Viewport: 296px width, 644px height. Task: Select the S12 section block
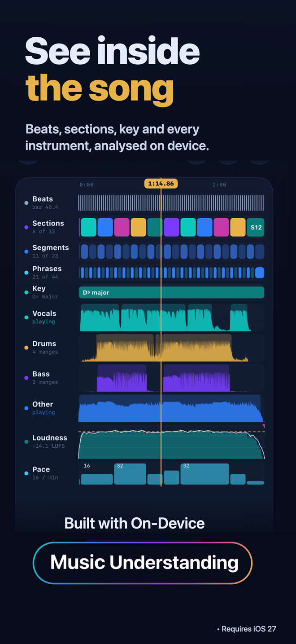256,227
